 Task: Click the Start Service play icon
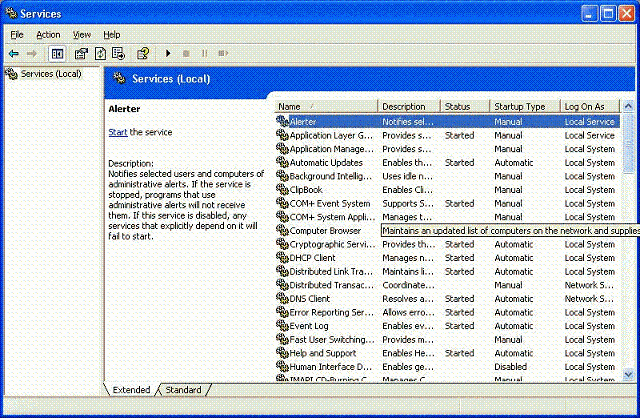168,53
